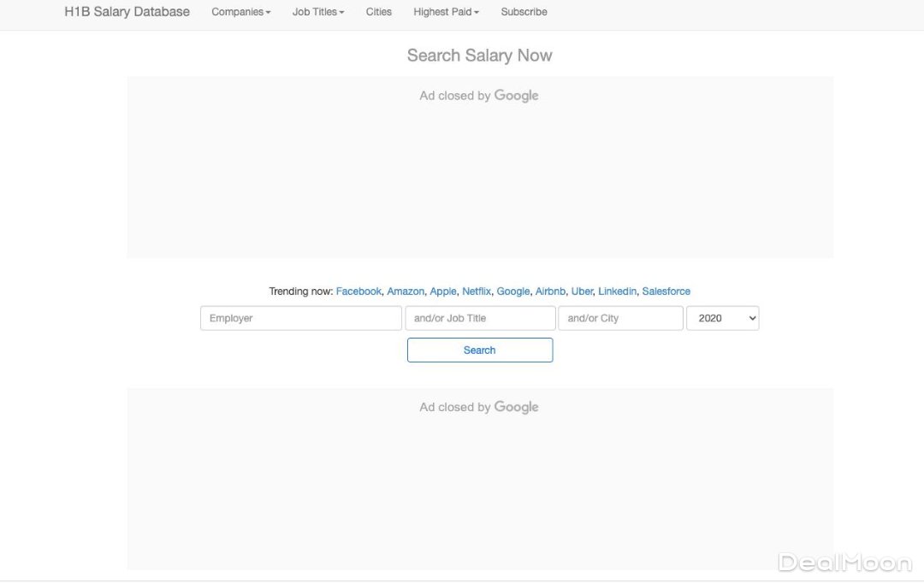Select Google in the trending list
The image size is (924, 583).
click(513, 291)
